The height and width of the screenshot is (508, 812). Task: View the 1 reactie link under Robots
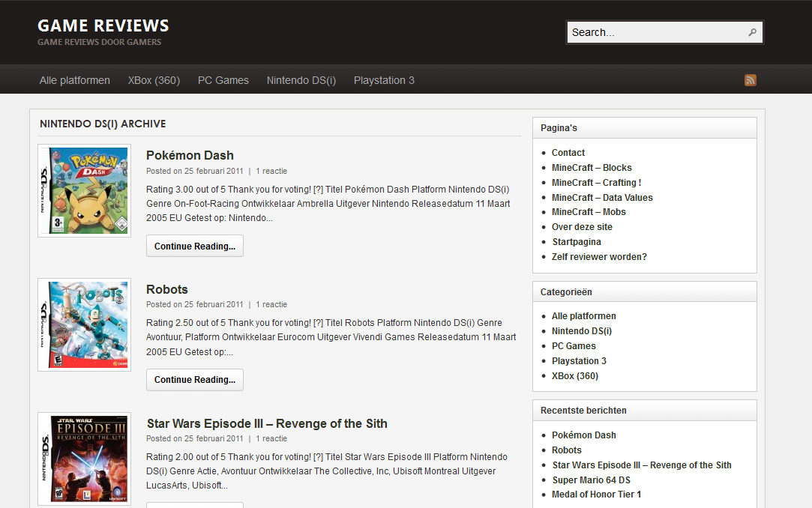(271, 305)
